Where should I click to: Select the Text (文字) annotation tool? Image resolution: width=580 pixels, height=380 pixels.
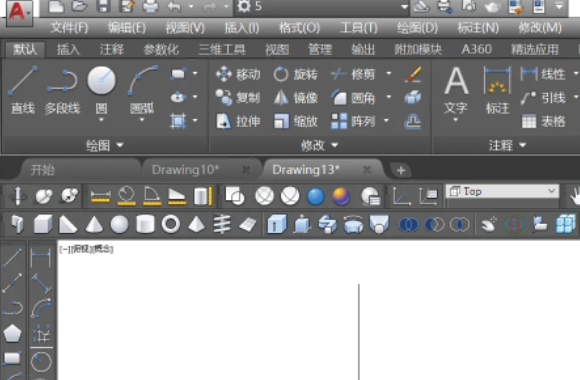click(456, 90)
